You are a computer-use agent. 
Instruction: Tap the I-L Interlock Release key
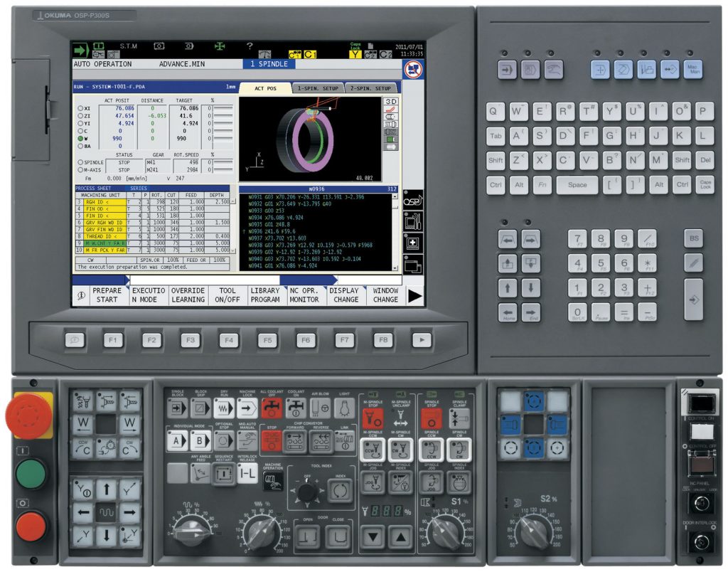click(247, 473)
